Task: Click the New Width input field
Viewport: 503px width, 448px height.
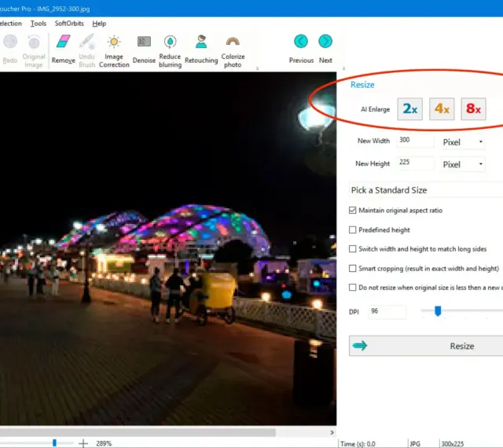Action: coord(416,141)
